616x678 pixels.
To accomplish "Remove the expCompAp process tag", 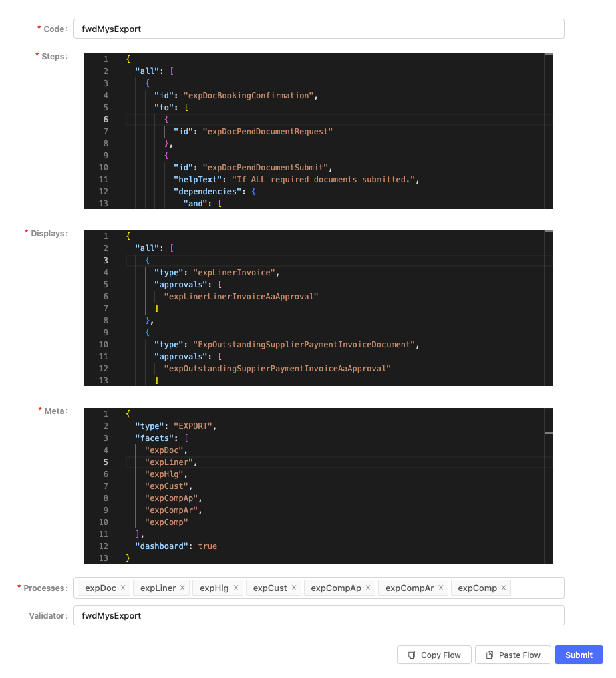I will pos(368,588).
